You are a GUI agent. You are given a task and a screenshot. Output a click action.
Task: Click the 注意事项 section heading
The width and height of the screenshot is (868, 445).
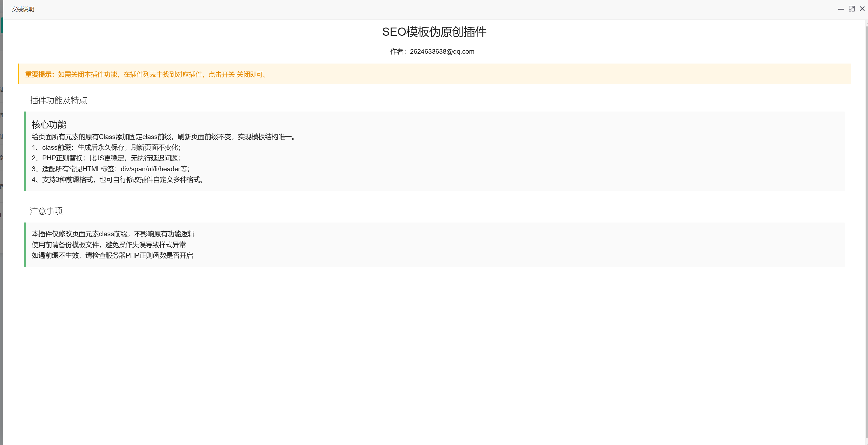coord(46,211)
